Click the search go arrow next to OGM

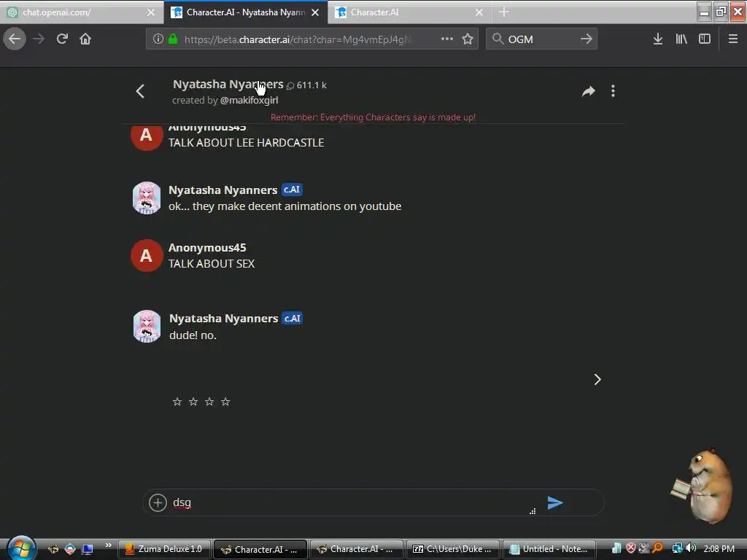pos(587,39)
